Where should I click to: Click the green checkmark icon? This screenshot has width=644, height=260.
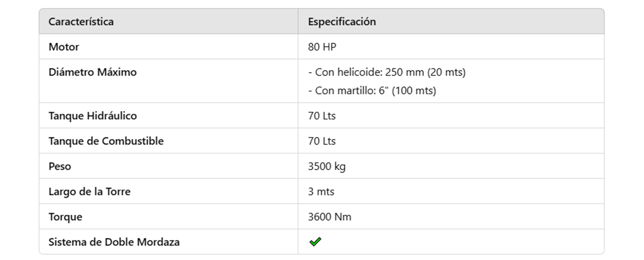pyautogui.click(x=315, y=242)
